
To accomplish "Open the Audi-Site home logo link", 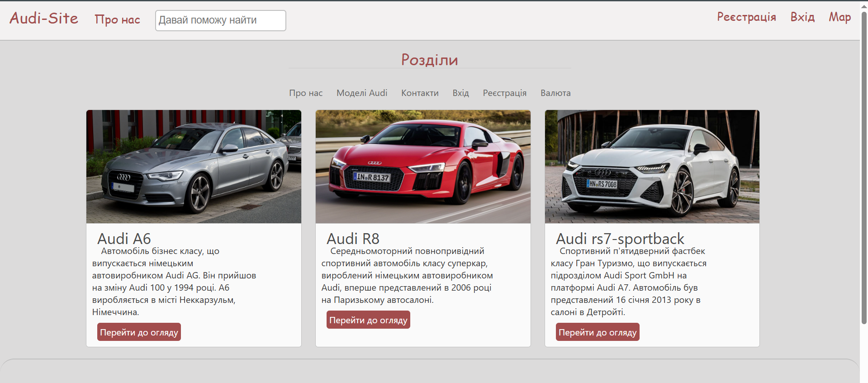I will click(44, 18).
